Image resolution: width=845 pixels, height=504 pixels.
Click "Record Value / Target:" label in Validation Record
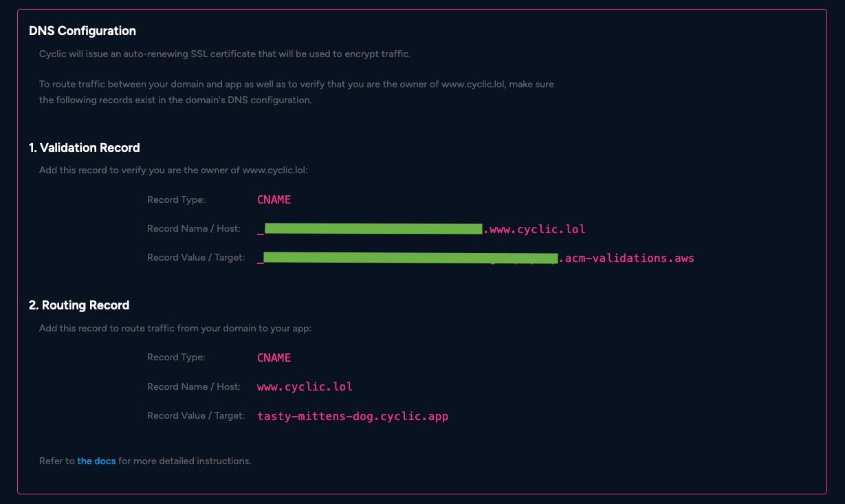(x=196, y=258)
